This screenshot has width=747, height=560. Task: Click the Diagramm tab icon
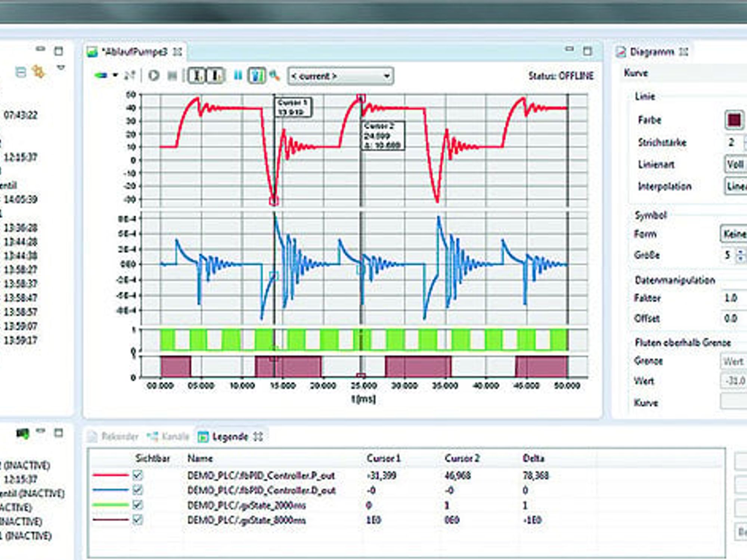coord(621,52)
